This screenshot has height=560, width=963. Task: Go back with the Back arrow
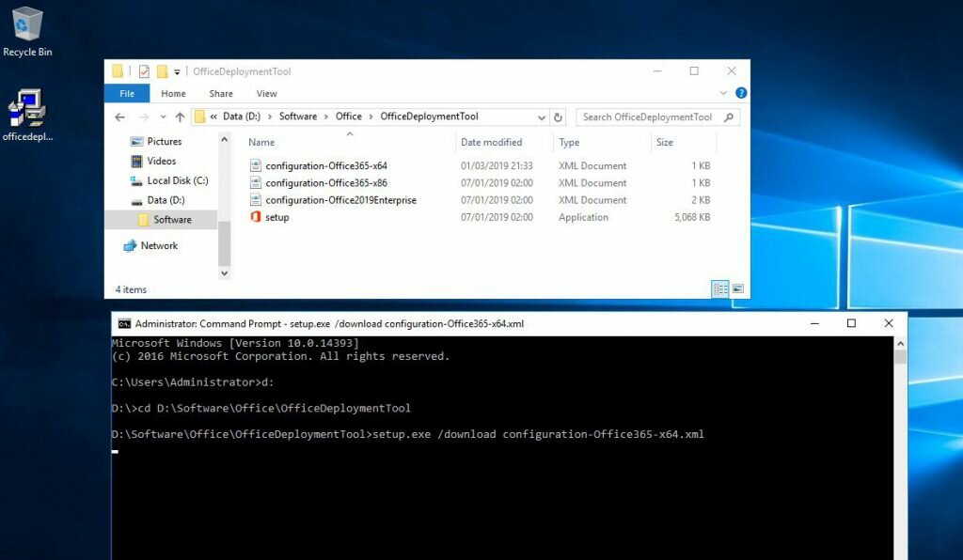coord(119,117)
